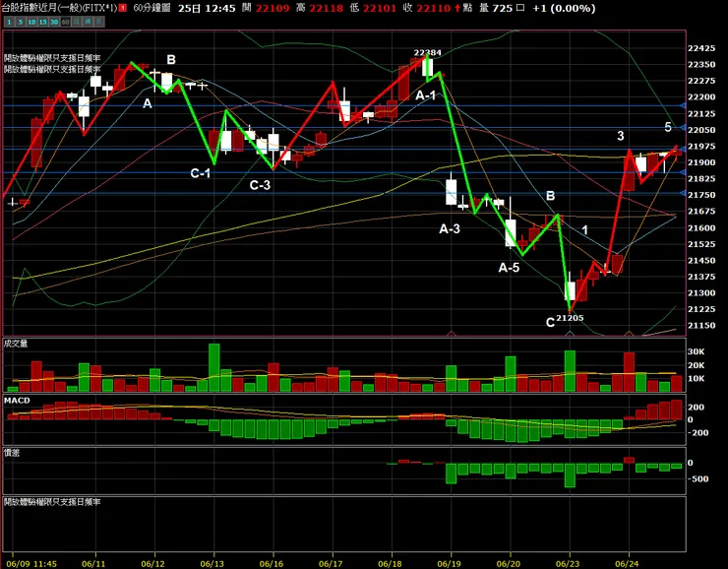Click the 06/13 date axis label
Screen dimensions: 728x569
tap(212, 564)
